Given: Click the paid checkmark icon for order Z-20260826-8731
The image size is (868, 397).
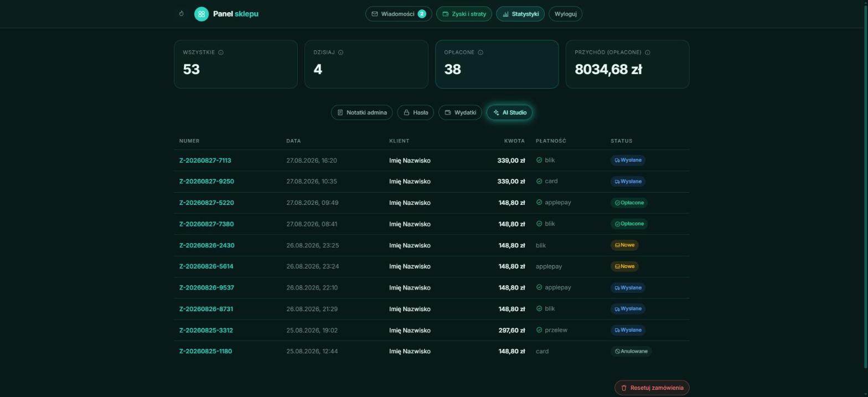Looking at the screenshot, I should (x=539, y=308).
